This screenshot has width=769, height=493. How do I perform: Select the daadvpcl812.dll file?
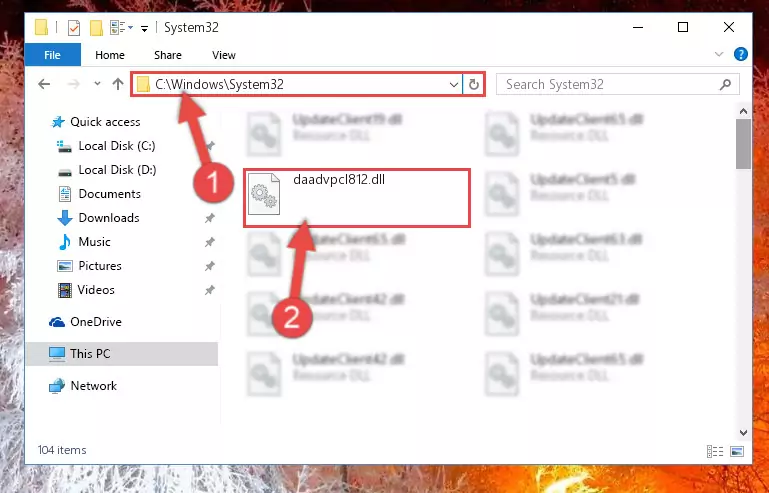point(357,198)
